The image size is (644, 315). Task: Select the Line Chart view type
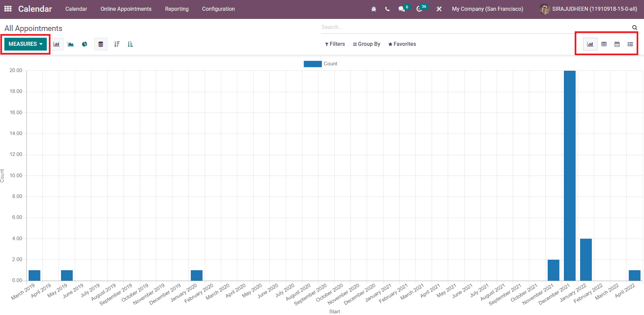[x=71, y=44]
